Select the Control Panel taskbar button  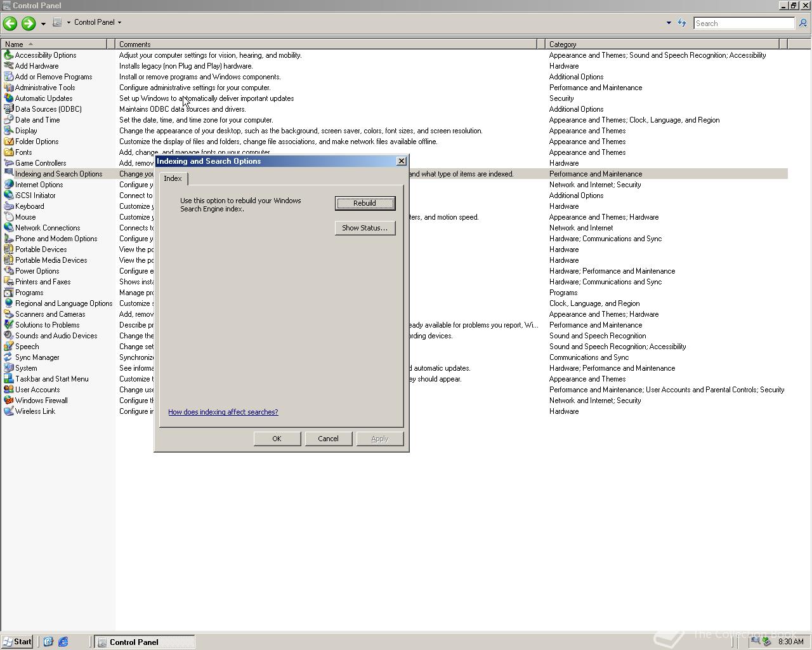(145, 642)
